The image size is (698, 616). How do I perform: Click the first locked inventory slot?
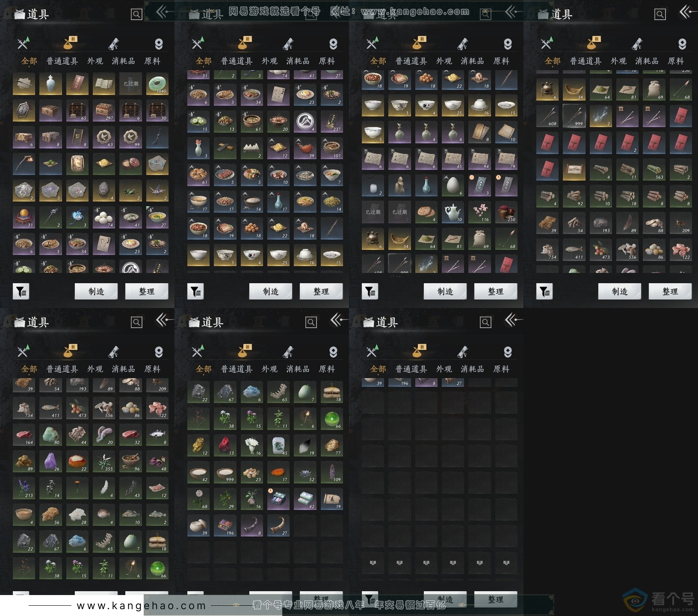click(x=373, y=563)
